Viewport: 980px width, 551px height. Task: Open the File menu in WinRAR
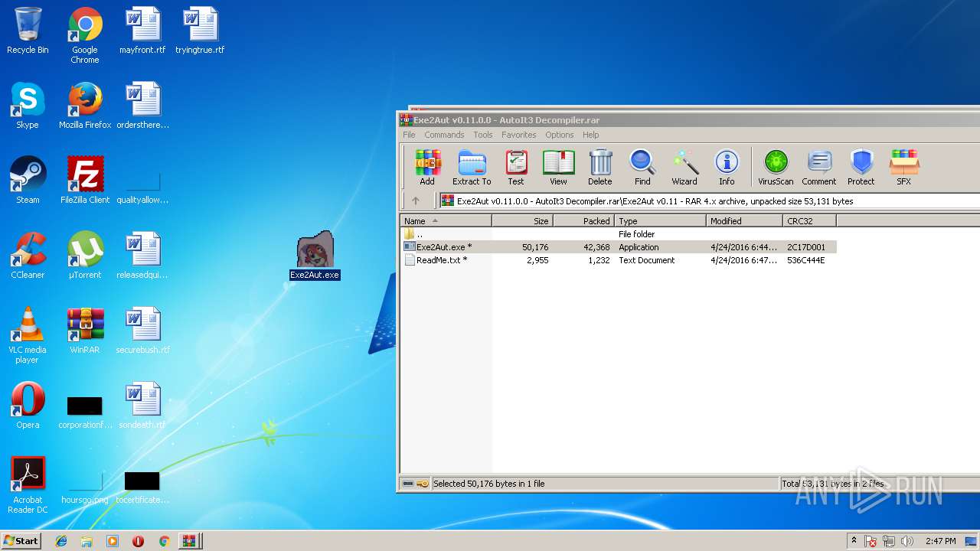tap(410, 135)
